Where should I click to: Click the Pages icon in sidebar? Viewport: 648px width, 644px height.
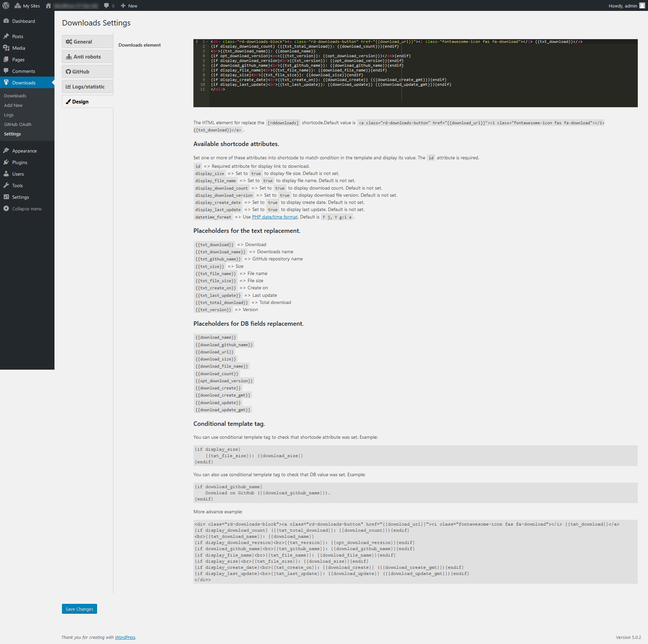[6, 60]
